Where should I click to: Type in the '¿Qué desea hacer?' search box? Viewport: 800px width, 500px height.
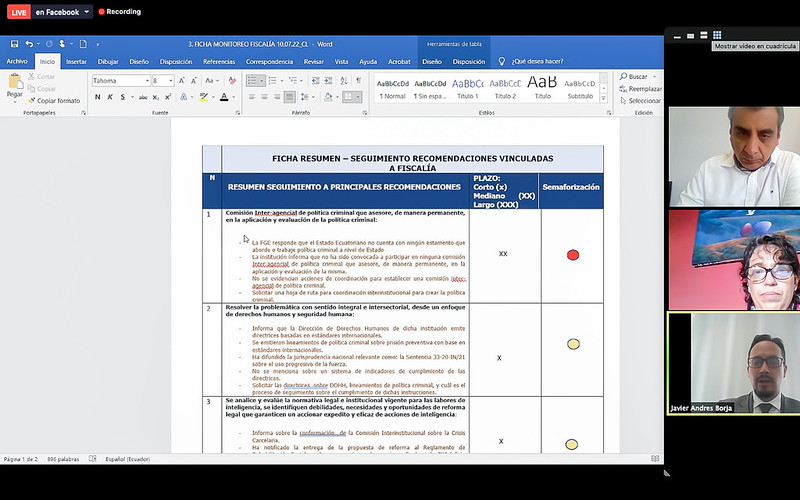pyautogui.click(x=537, y=61)
